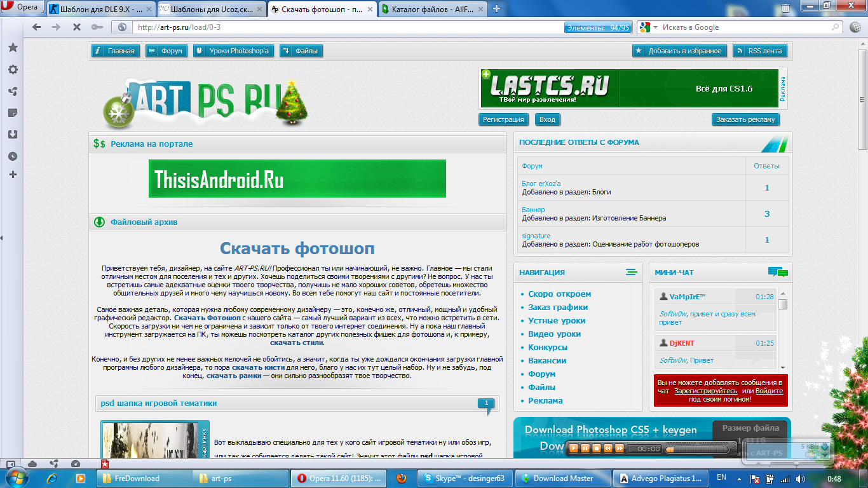Image resolution: width=868 pixels, height=488 pixels.
Task: Click the stop button on the player widget
Action: 597,449
